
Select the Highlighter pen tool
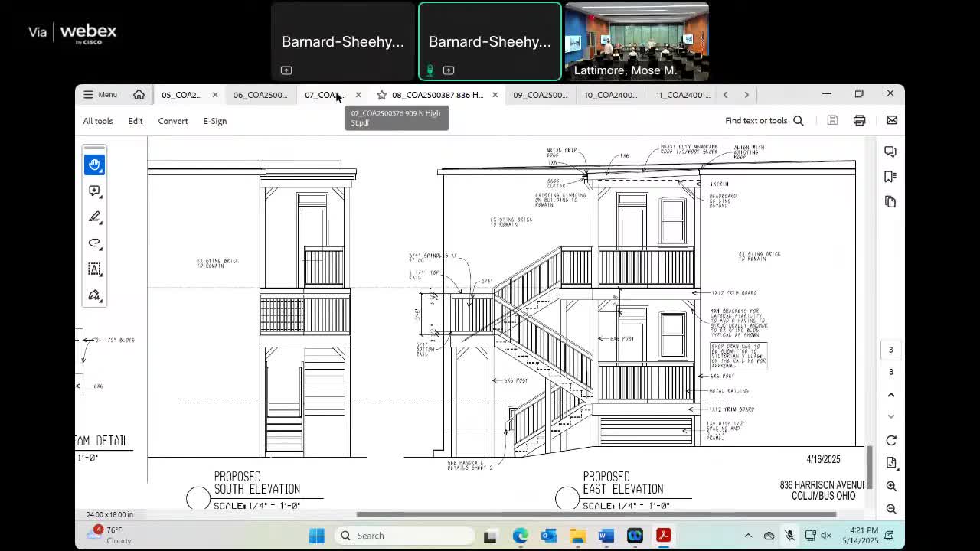pos(94,217)
